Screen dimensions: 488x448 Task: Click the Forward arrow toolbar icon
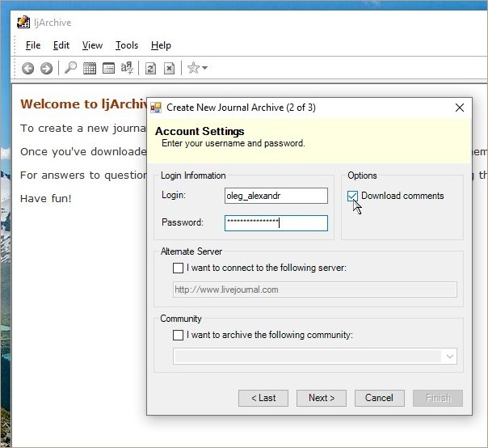[x=46, y=68]
